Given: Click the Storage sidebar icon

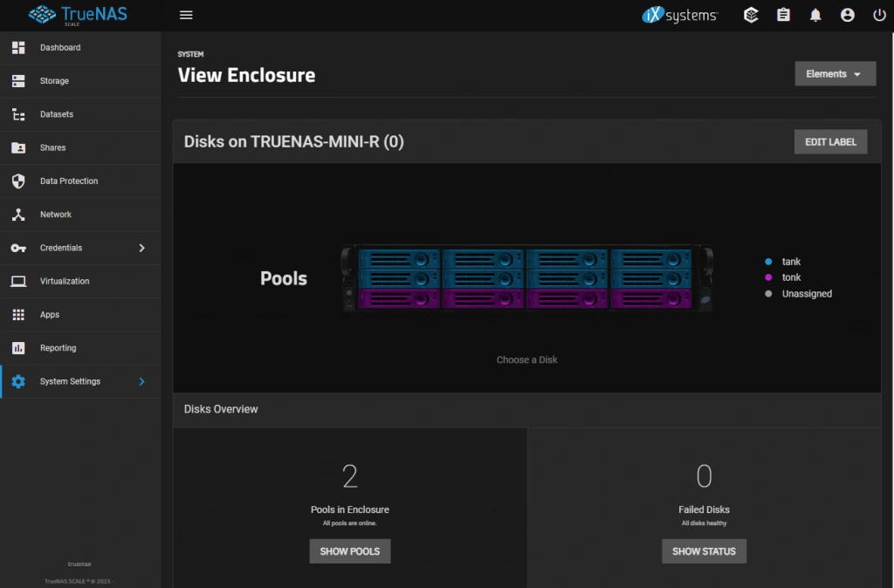Looking at the screenshot, I should (18, 81).
